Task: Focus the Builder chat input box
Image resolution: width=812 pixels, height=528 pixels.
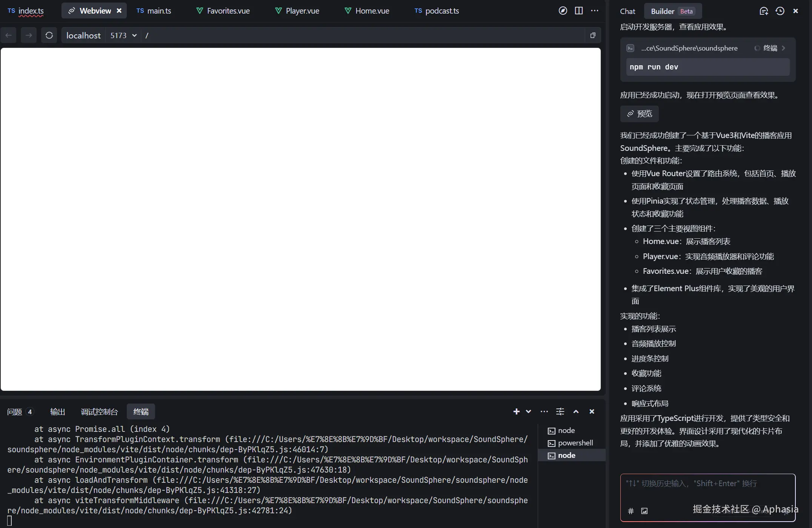Action: click(x=707, y=490)
